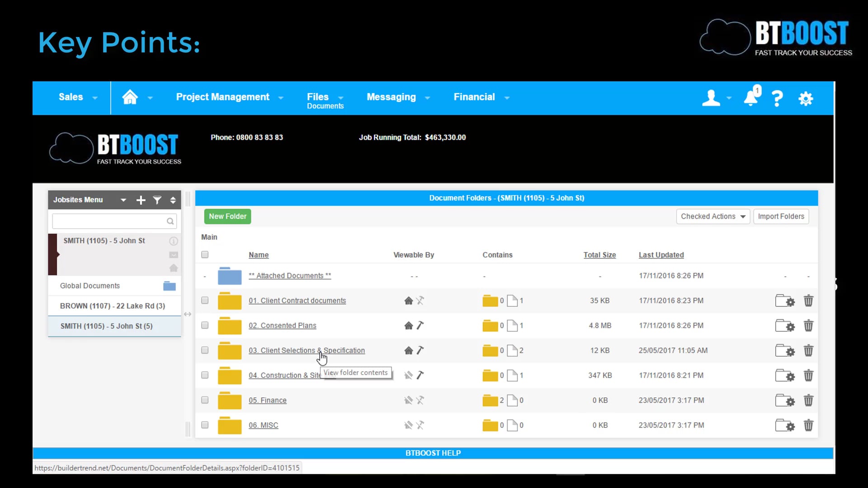Screen dimensions: 868x488
Task: Open the Checked Actions dropdown
Action: coord(713,216)
